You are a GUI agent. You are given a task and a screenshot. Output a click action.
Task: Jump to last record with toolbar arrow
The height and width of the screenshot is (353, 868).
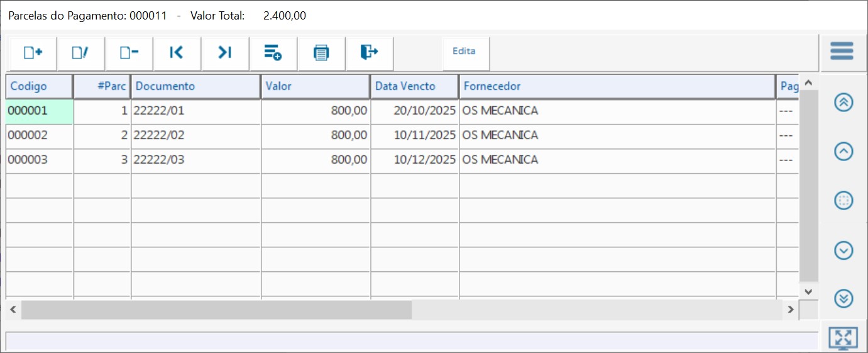225,53
